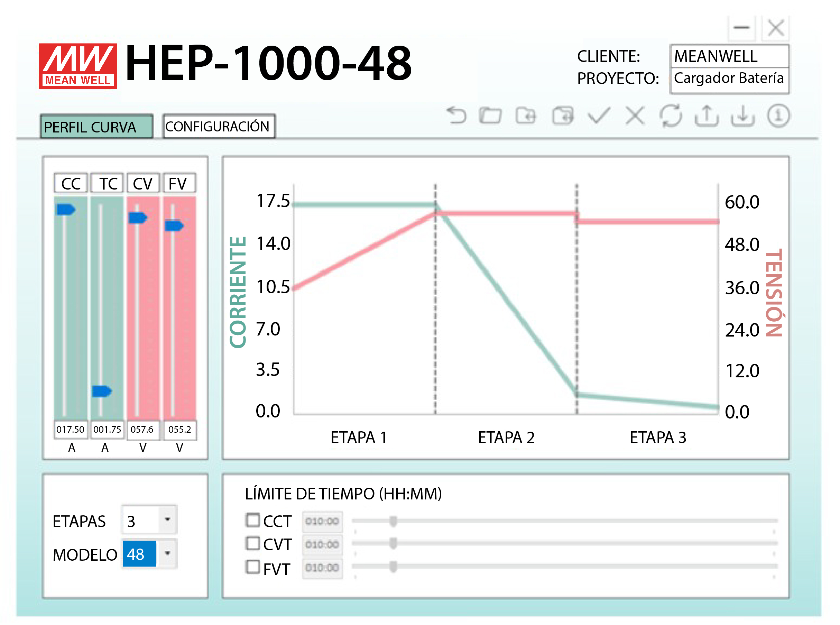Click the circular refresh arrows icon
The image size is (840, 625).
tap(671, 116)
